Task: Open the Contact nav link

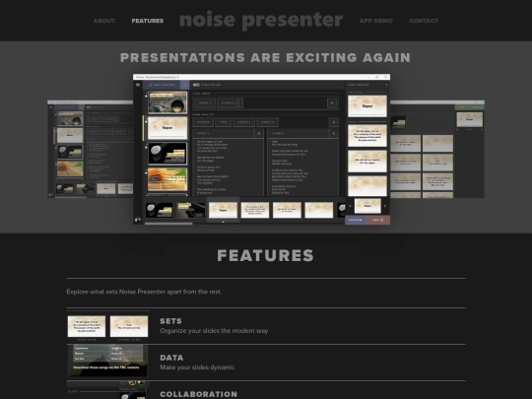Action: pos(424,21)
